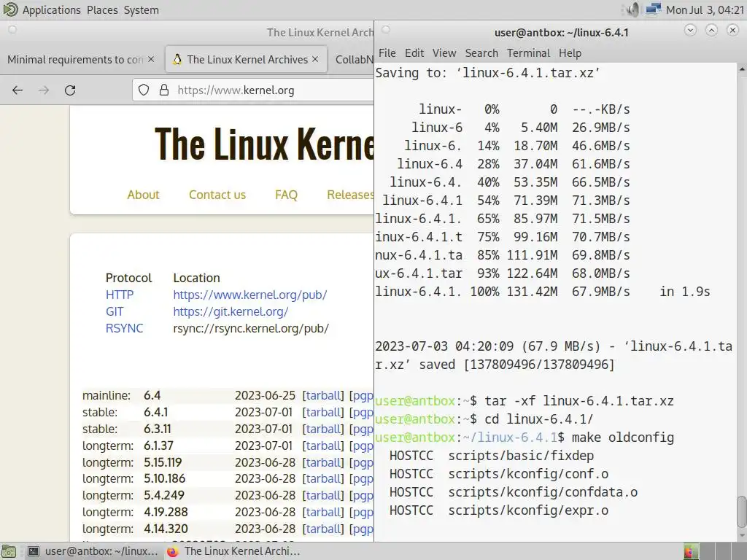Close the Minimal requirements tab
The image size is (747, 560).
pos(151,59)
